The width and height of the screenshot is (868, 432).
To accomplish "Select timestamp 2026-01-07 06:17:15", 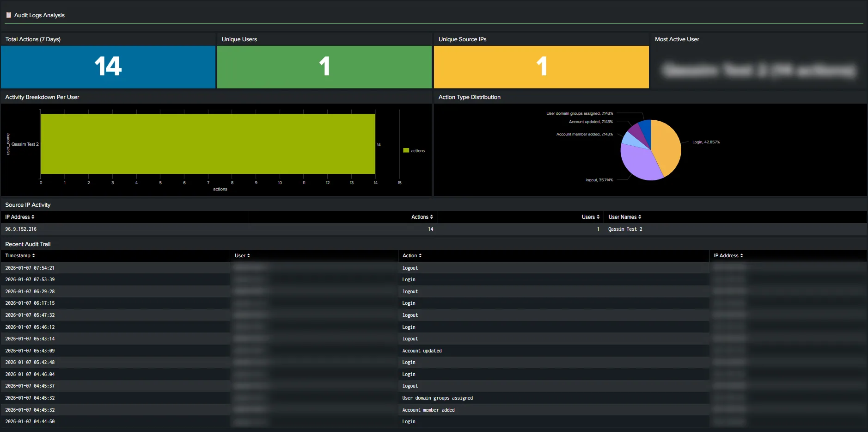I will point(30,303).
